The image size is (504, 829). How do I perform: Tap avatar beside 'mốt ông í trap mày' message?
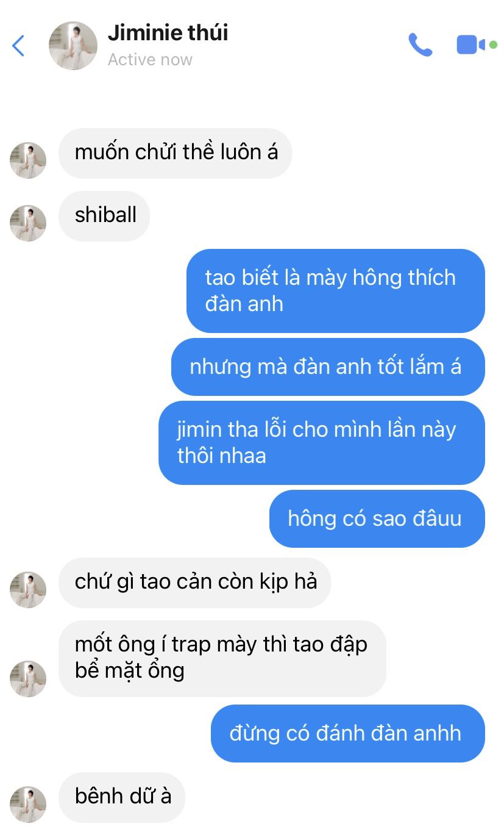[28, 678]
